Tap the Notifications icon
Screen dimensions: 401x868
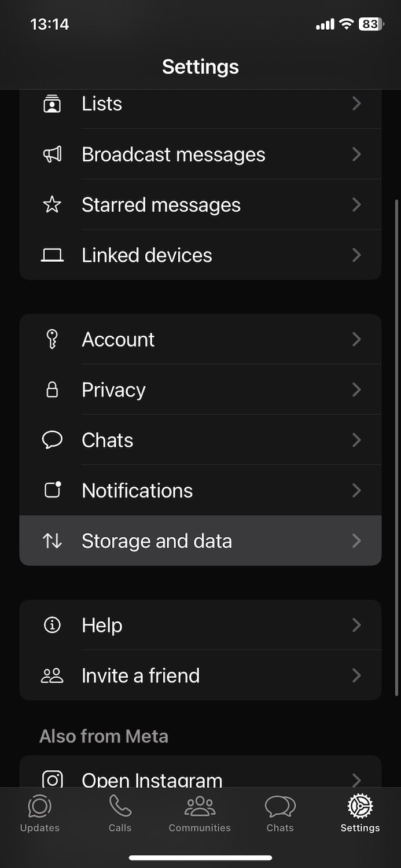click(x=52, y=490)
